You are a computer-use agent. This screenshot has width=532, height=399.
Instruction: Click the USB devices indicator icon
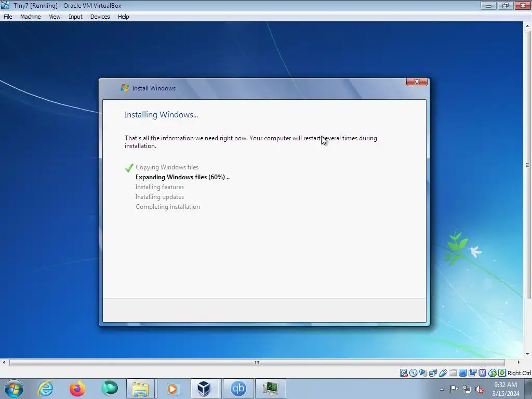[x=443, y=373]
